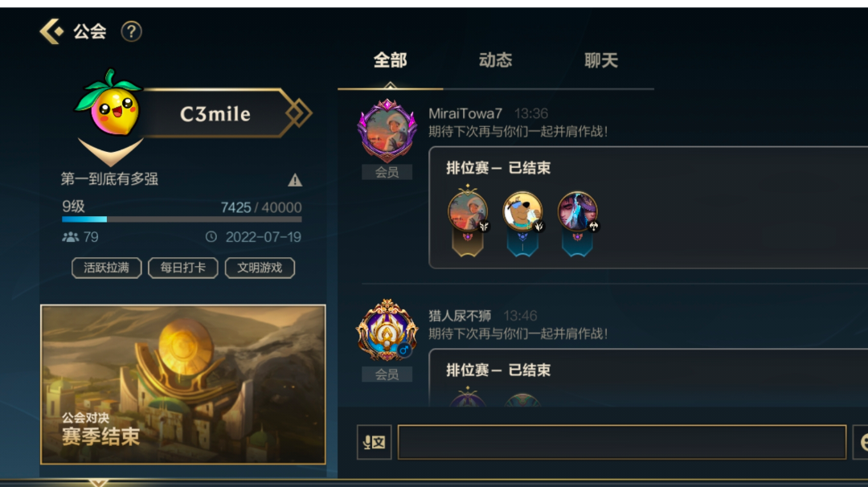The width and height of the screenshot is (868, 487).
Task: Tap the member count people icon
Action: (x=70, y=237)
